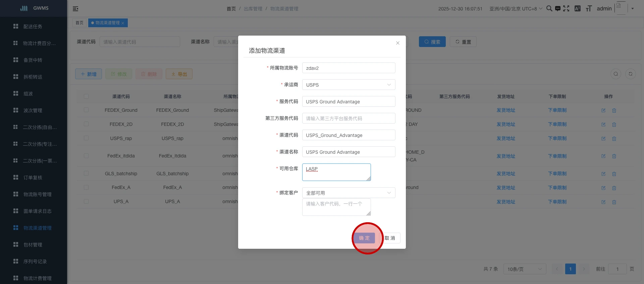Click the 确定 confirm button
The width and height of the screenshot is (644, 284).
364,238
